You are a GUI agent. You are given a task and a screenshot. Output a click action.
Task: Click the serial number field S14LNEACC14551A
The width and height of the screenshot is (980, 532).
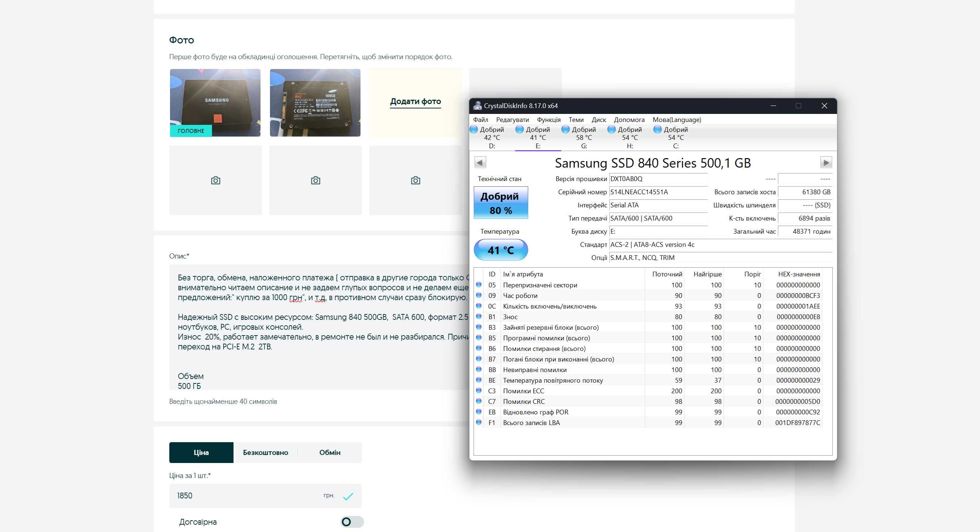tap(658, 192)
